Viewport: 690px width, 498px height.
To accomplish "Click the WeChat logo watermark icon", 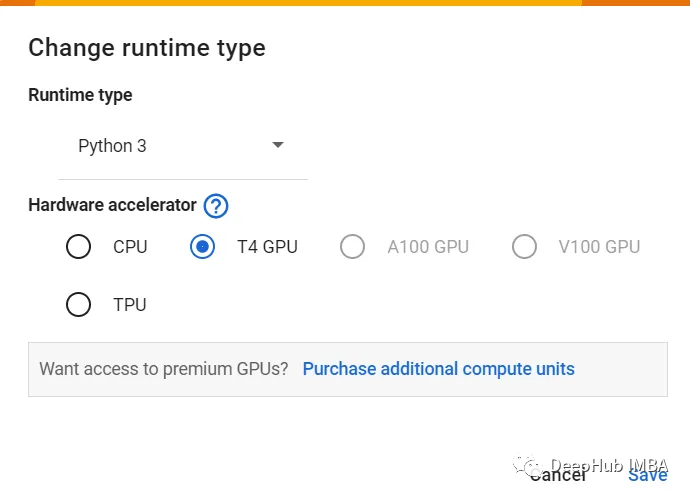I will tap(526, 465).
